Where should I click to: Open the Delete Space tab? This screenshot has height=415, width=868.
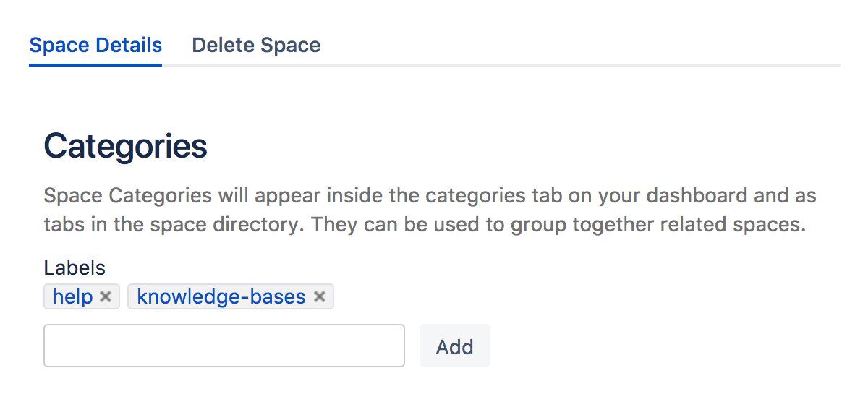click(256, 46)
